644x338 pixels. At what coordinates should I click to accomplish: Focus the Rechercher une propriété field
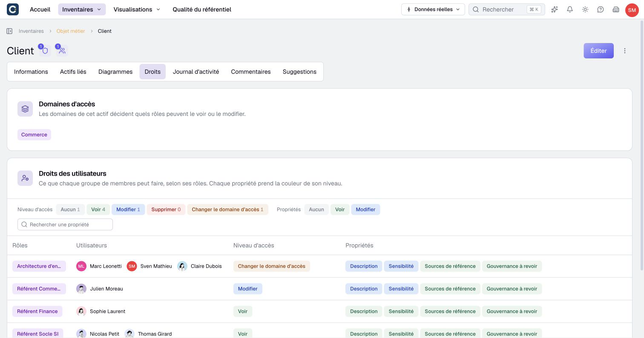[x=65, y=225]
